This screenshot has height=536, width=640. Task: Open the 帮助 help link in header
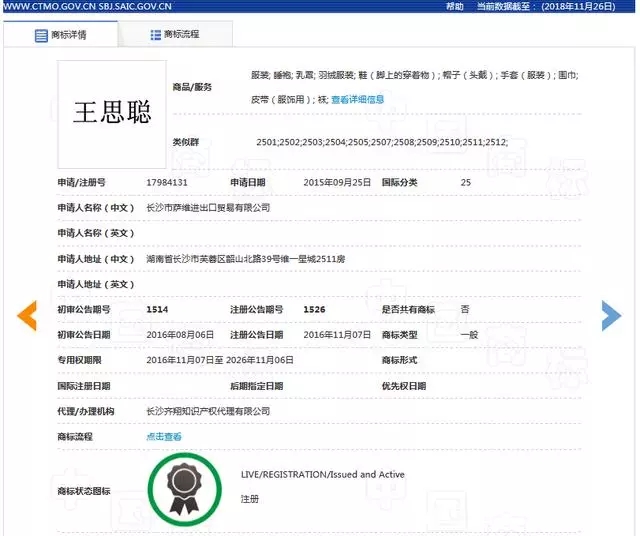(x=455, y=6)
